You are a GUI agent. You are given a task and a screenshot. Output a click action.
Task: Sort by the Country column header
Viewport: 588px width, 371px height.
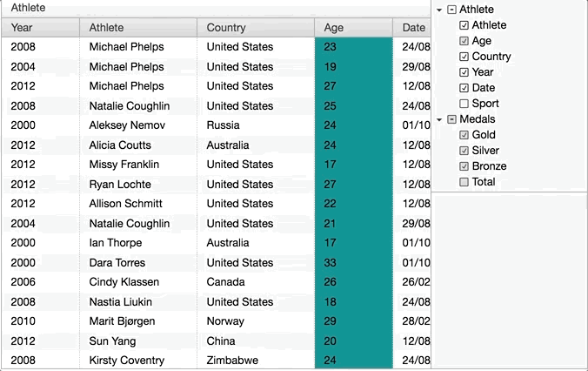[x=256, y=27]
